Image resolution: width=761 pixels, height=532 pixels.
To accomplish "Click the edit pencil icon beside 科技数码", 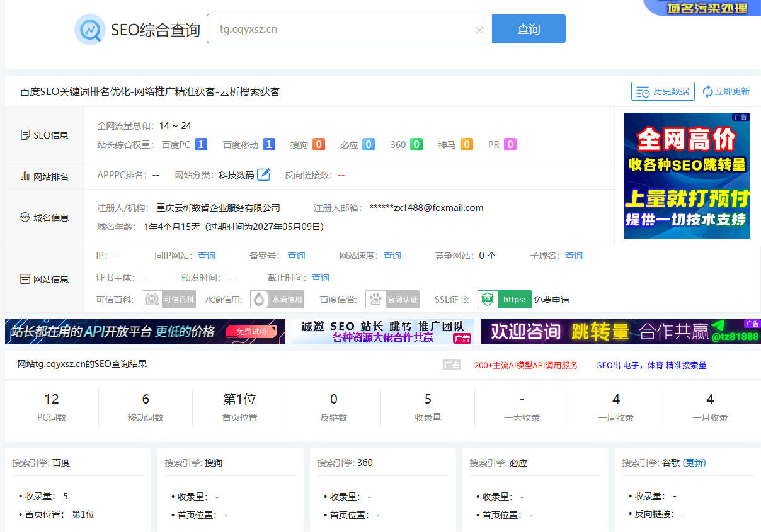I will pos(263,174).
